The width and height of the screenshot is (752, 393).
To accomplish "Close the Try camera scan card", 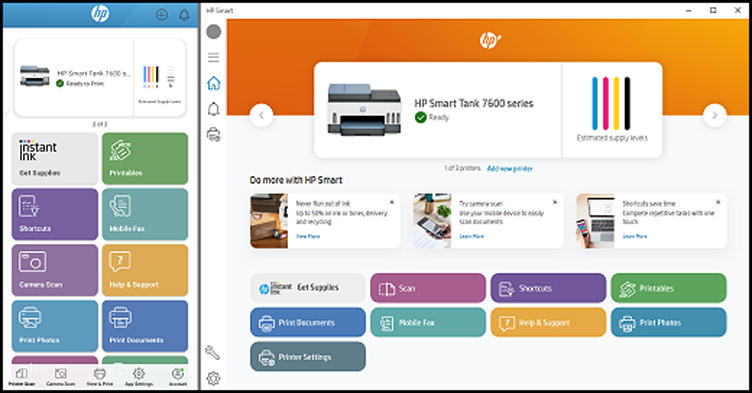I will pos(555,202).
